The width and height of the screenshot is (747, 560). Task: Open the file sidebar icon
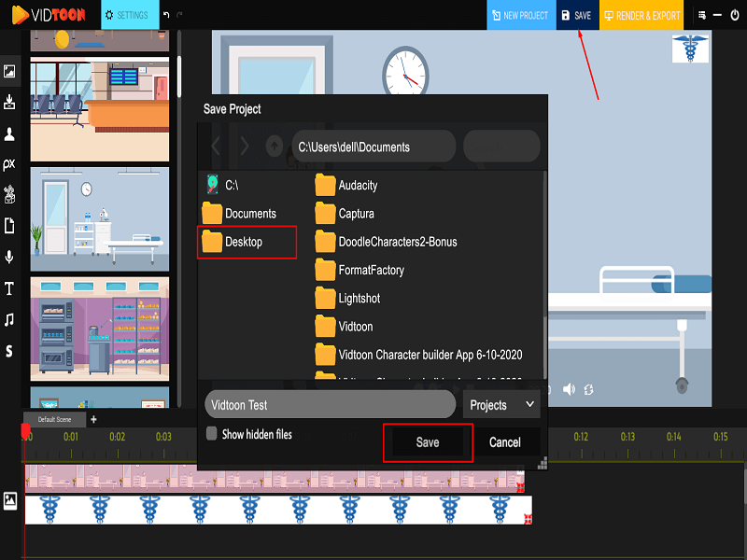tap(9, 226)
